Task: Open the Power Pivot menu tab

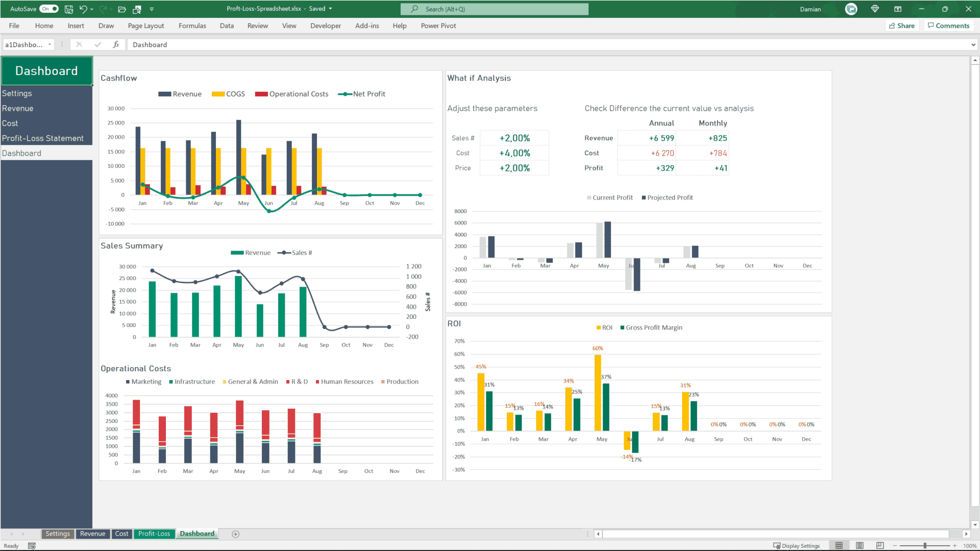Action: 438,25
